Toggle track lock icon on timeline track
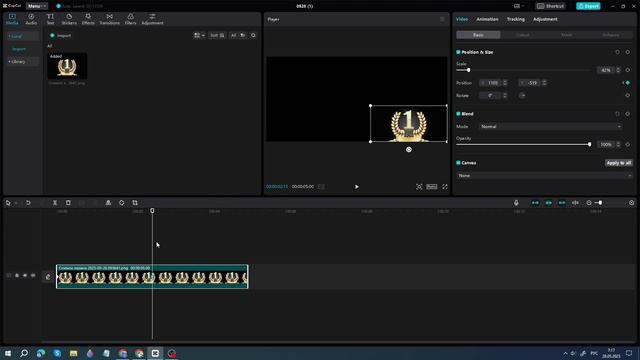 pyautogui.click(x=17, y=276)
